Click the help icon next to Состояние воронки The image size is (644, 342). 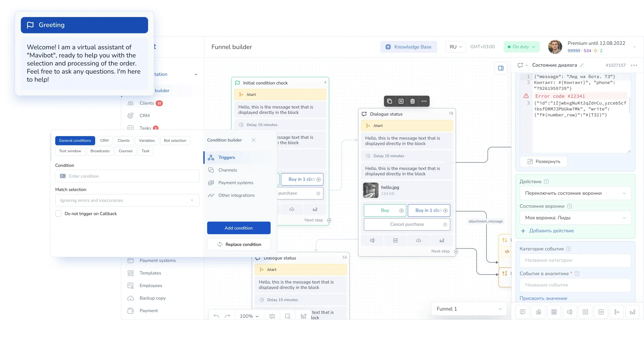click(569, 206)
